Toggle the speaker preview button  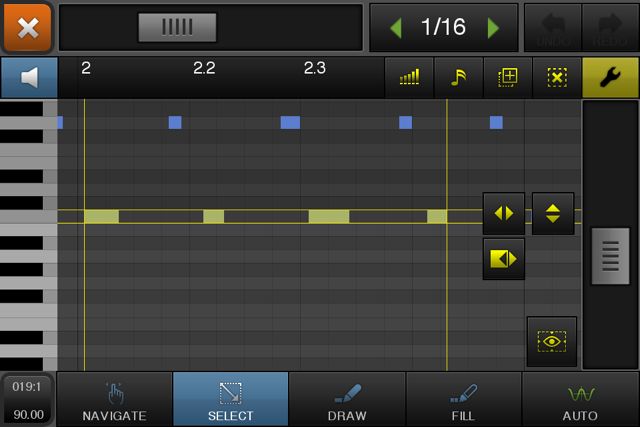click(x=29, y=78)
